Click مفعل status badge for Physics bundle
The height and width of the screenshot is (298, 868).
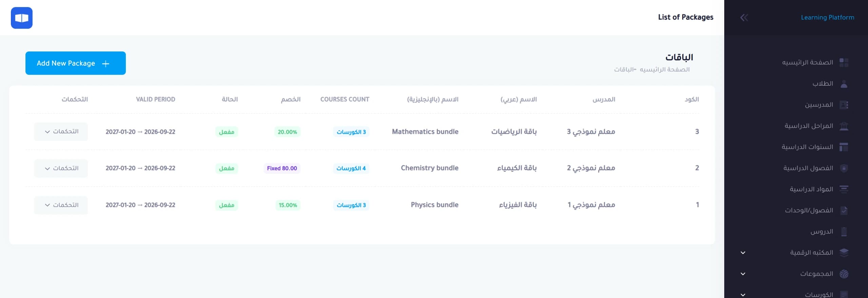click(x=226, y=205)
